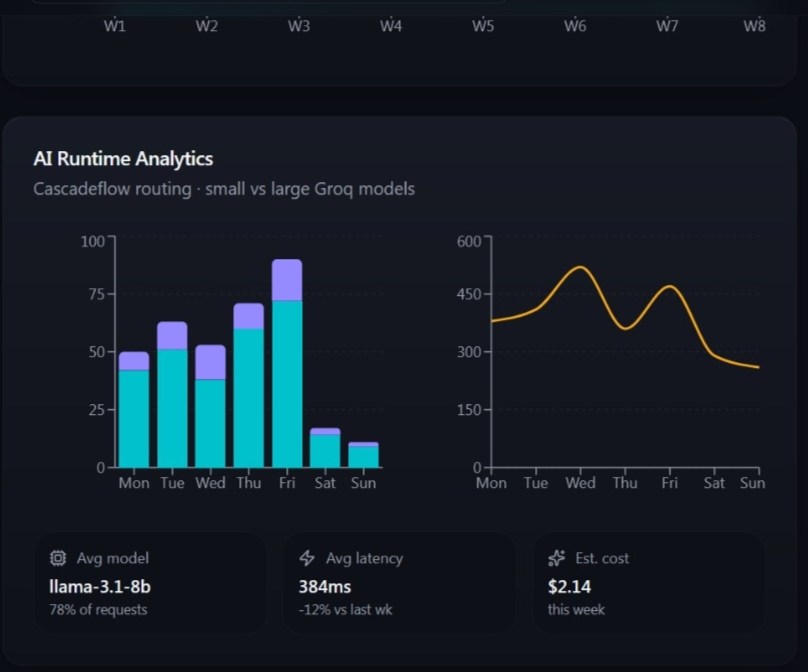Click the 'Wed' label under the line chart
The height and width of the screenshot is (672, 808).
(x=581, y=483)
